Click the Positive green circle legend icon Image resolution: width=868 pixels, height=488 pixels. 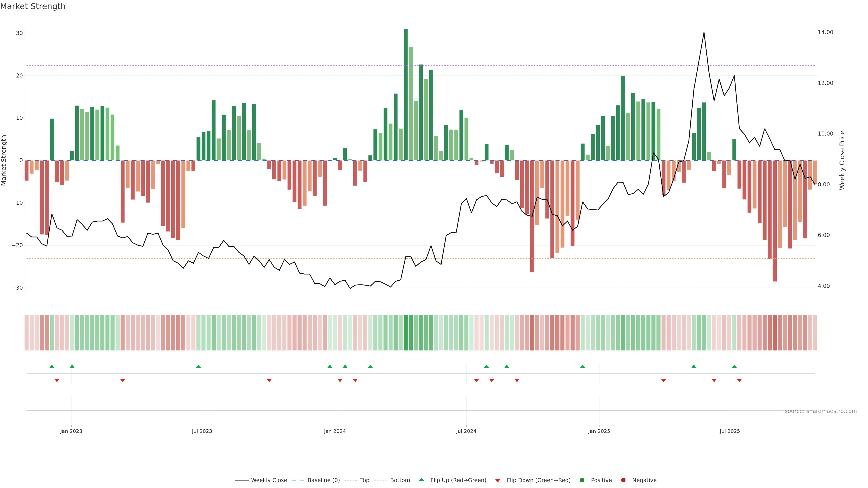pos(582,480)
